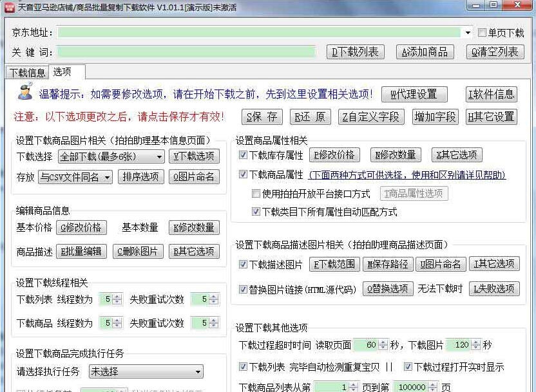Open H其它设置 button
The height and width of the screenshot is (392, 536).
click(492, 117)
